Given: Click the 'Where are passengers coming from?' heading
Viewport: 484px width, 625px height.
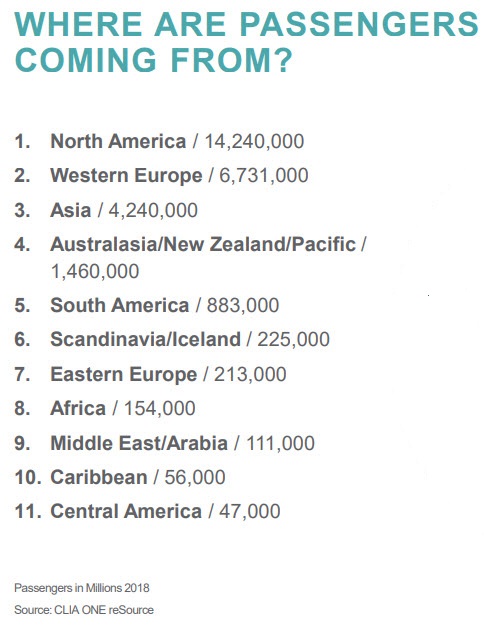Looking at the screenshot, I should coord(246,42).
